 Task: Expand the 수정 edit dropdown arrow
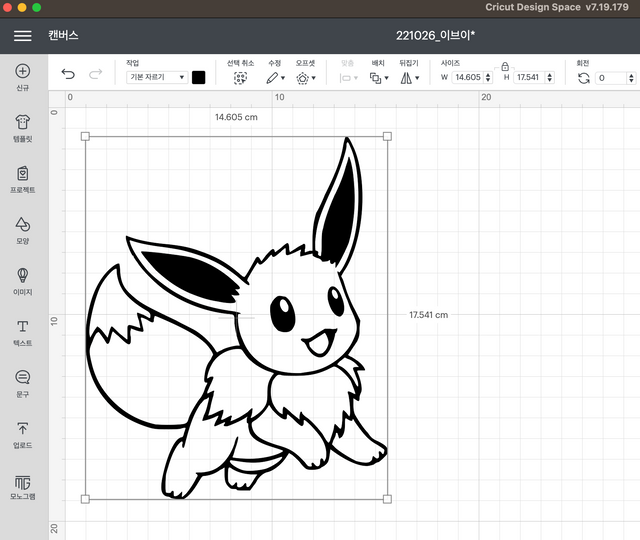click(283, 78)
